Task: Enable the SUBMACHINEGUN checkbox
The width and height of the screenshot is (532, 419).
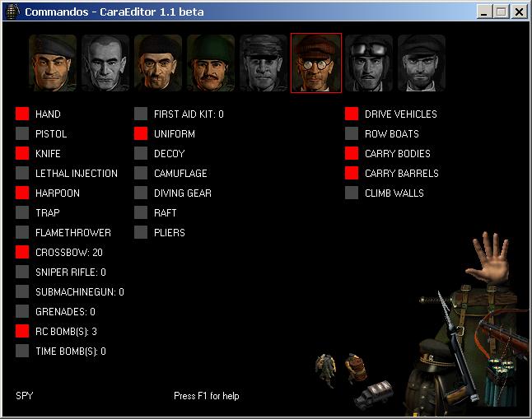Action: pos(22,291)
